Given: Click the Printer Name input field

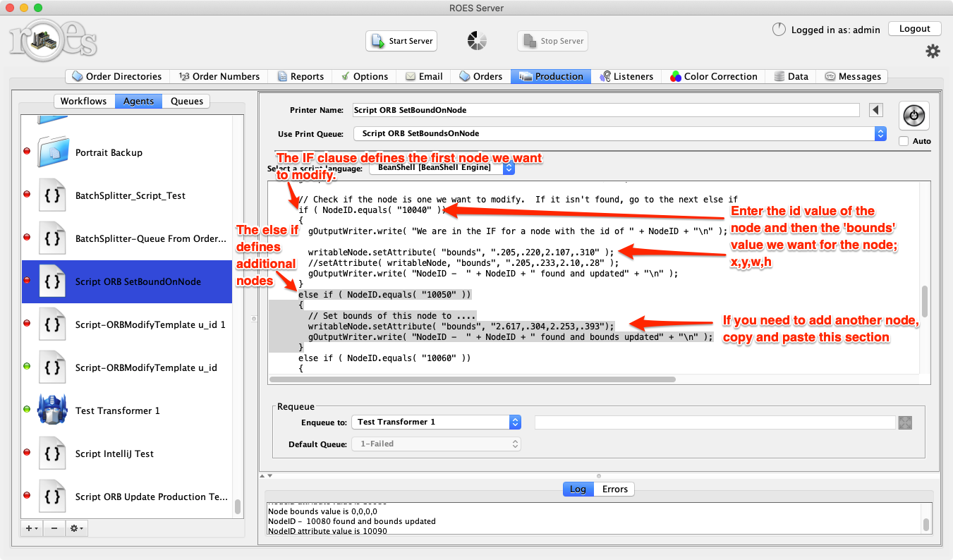Looking at the screenshot, I should 605,110.
